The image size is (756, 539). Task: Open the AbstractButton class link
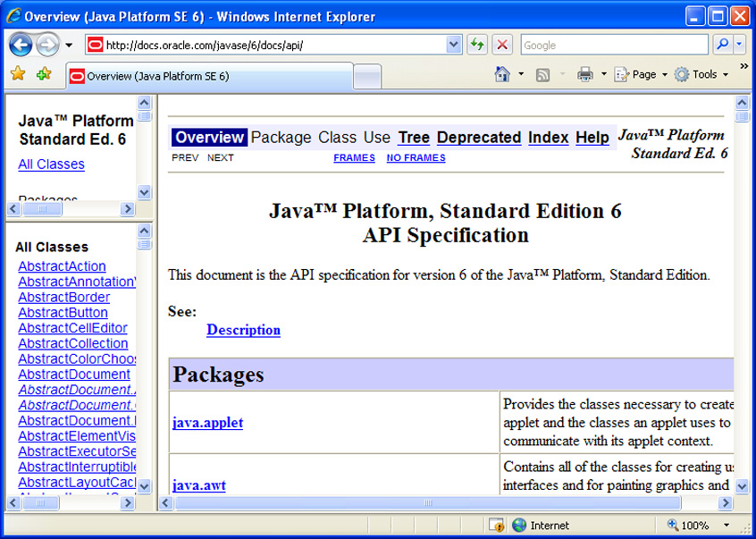(63, 312)
